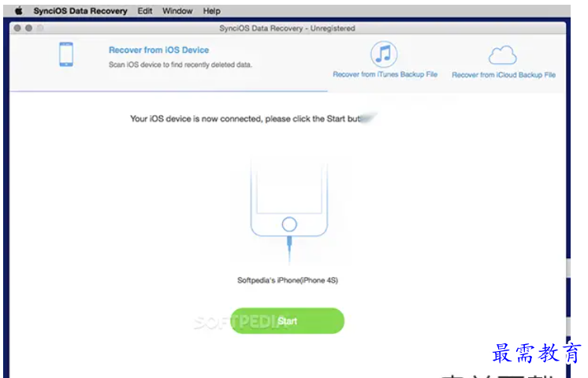Viewport: 588px width, 378px height.
Task: Click the iCloud cloud icon
Action: pos(503,55)
